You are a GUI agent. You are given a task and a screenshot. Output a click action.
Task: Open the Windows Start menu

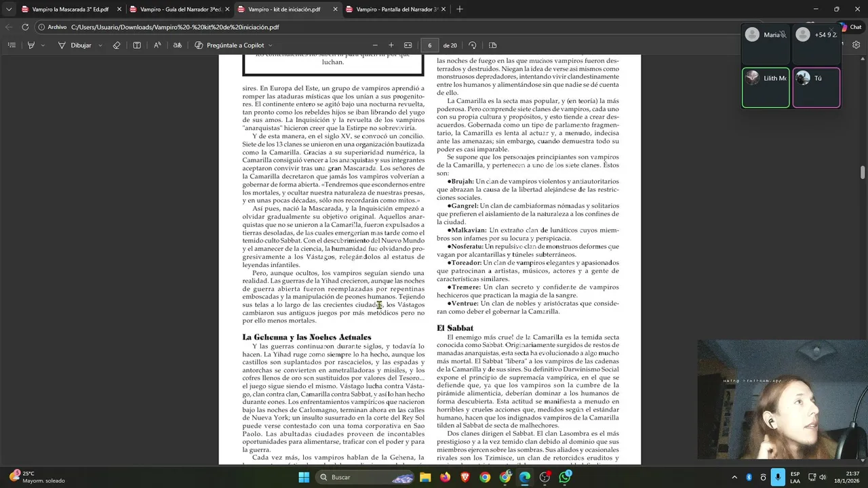coord(304,477)
